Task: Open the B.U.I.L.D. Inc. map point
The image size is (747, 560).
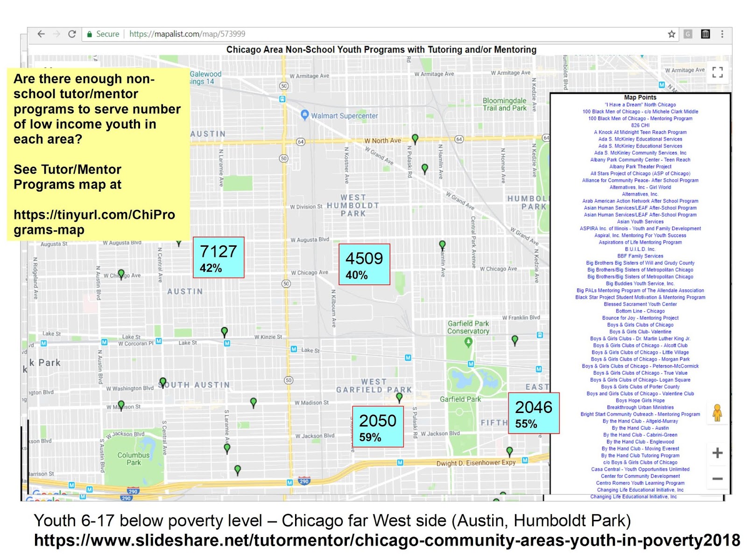Action: point(640,249)
